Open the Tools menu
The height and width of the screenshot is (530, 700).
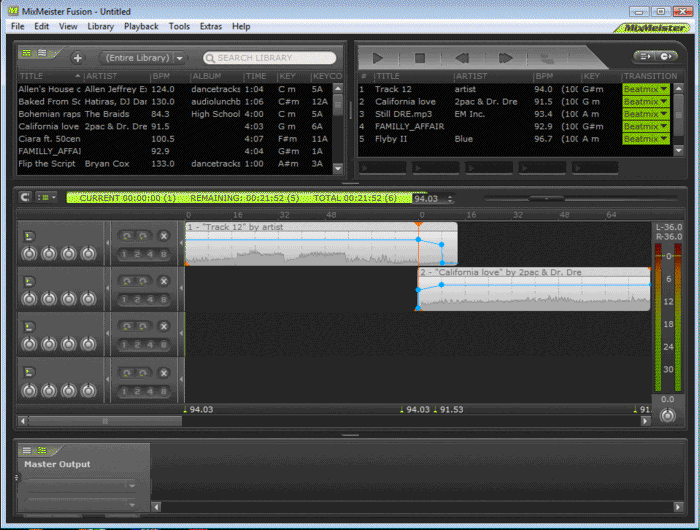click(x=179, y=26)
